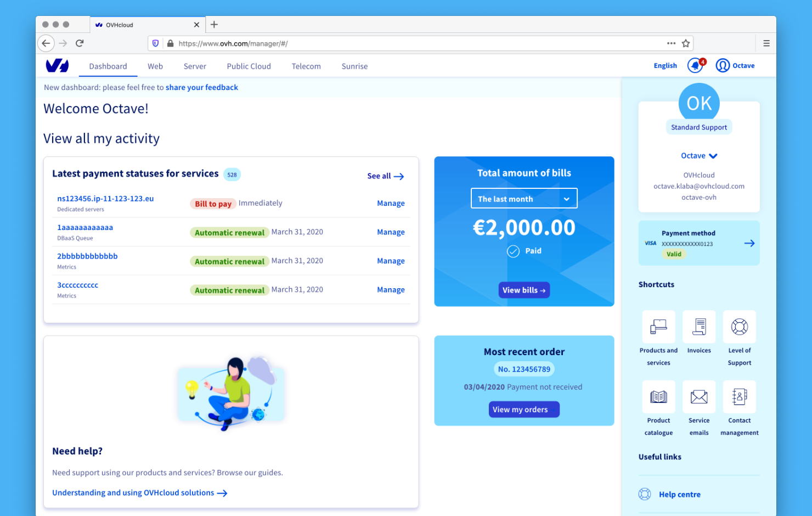Click the order No. 123456789 badge

point(524,369)
